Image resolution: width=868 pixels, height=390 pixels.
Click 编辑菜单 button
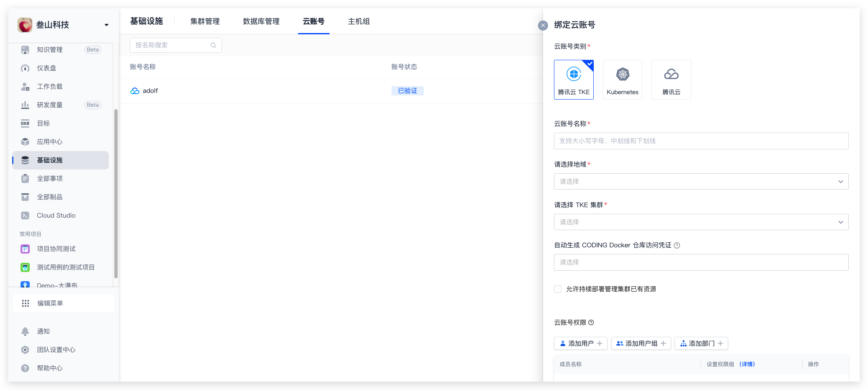64,303
